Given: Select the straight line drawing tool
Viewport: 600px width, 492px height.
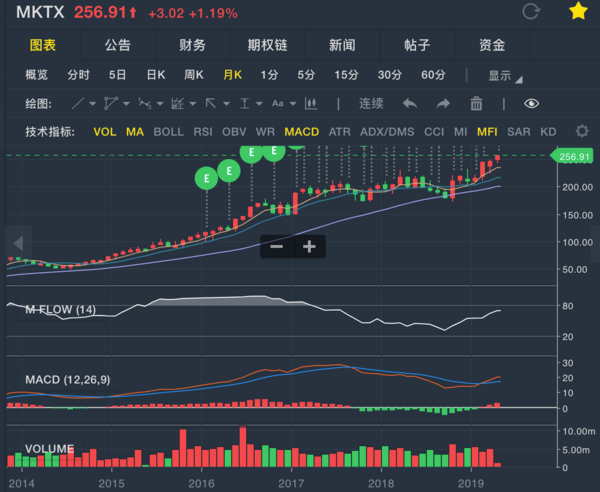Looking at the screenshot, I should (78, 103).
